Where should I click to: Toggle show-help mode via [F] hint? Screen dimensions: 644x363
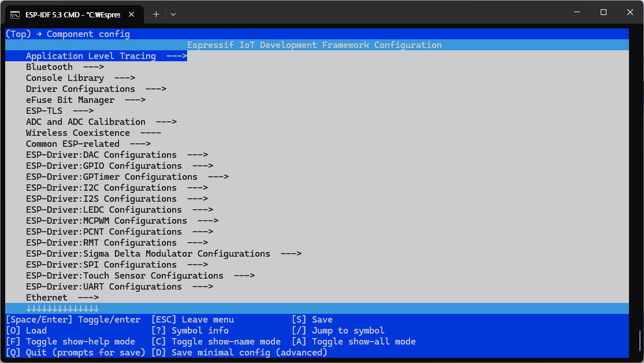(x=70, y=342)
